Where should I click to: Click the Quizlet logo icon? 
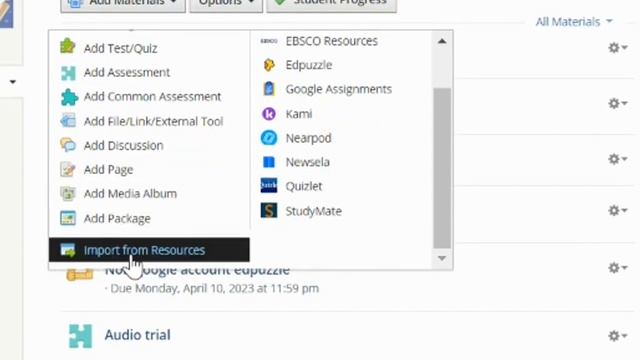point(269,185)
